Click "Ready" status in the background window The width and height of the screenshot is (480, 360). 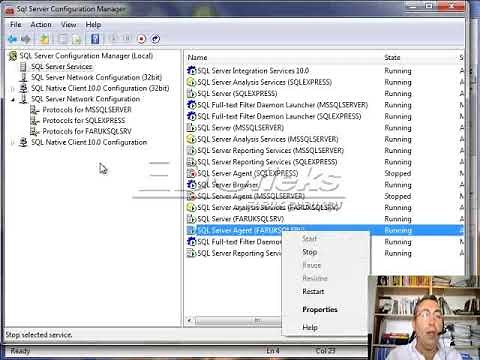pyautogui.click(x=20, y=351)
